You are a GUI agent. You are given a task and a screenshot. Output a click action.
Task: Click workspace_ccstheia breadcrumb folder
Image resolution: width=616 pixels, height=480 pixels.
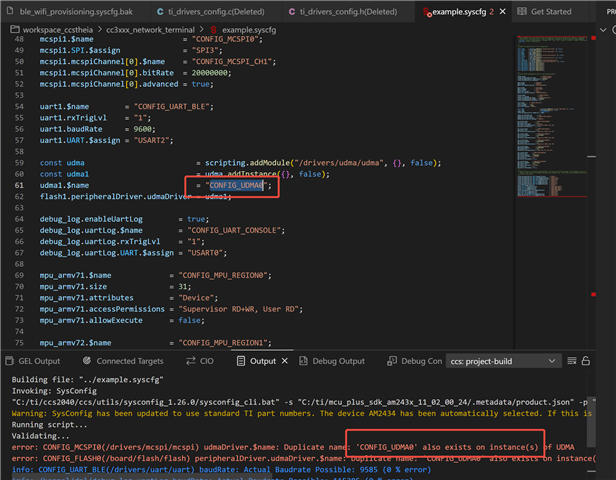click(57, 30)
